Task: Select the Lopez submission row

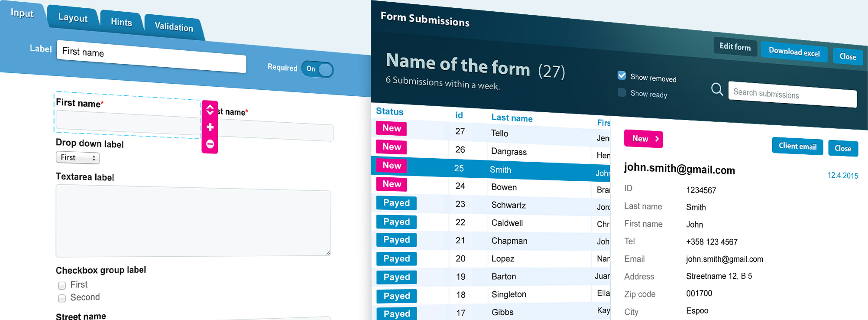Action: click(491, 258)
